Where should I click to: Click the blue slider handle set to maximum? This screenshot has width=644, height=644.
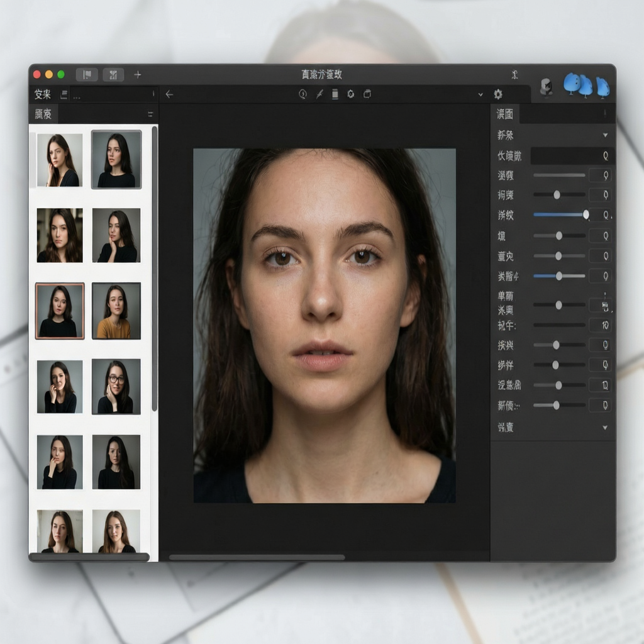click(586, 214)
